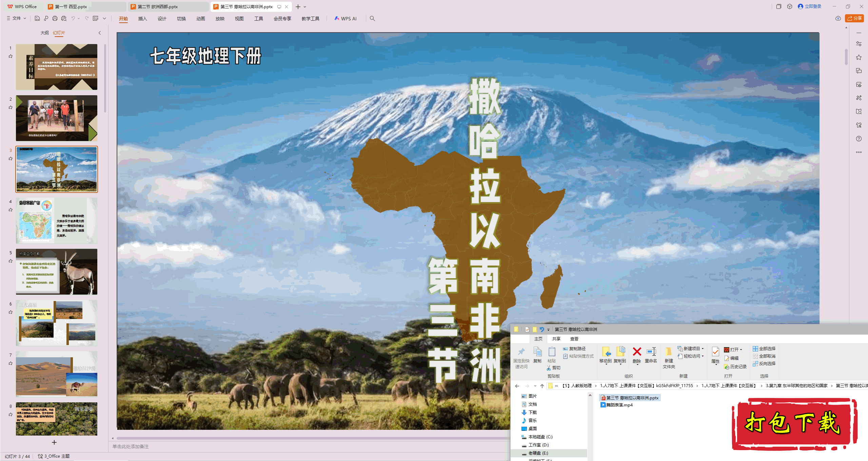Image resolution: width=868 pixels, height=461 pixels.
Task: Open the 第二节 欧洲西部.pptx document tab
Action: click(158, 7)
